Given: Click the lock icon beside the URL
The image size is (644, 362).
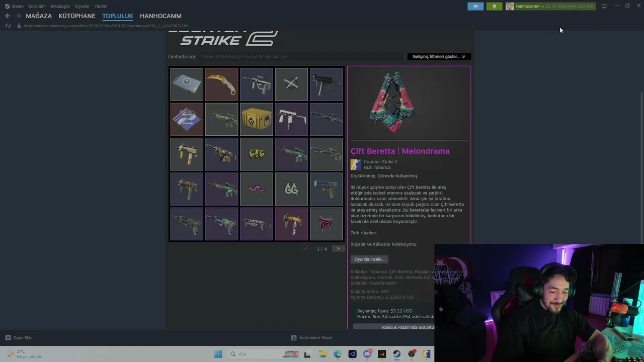Looking at the screenshot, I should (19, 26).
